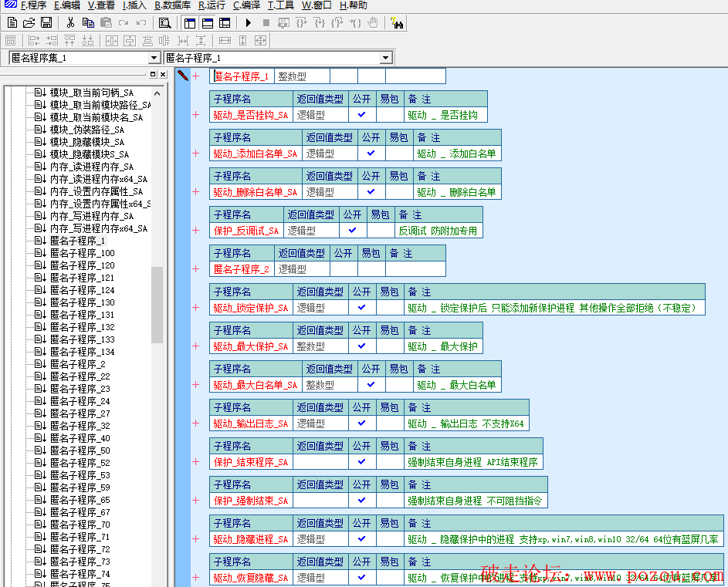This screenshot has width=728, height=587.
Task: Toggle public checkmark for 驱动_输出日志_SA
Action: [x=361, y=423]
